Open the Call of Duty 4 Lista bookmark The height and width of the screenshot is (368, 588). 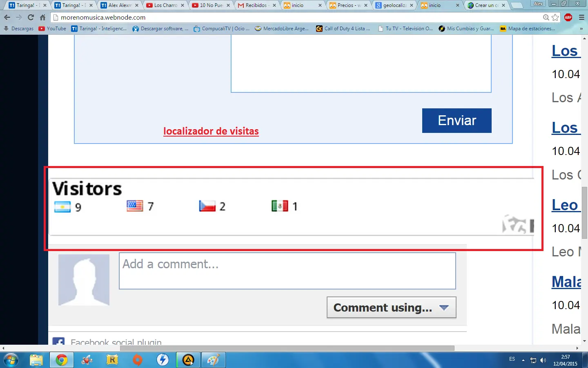coord(343,29)
